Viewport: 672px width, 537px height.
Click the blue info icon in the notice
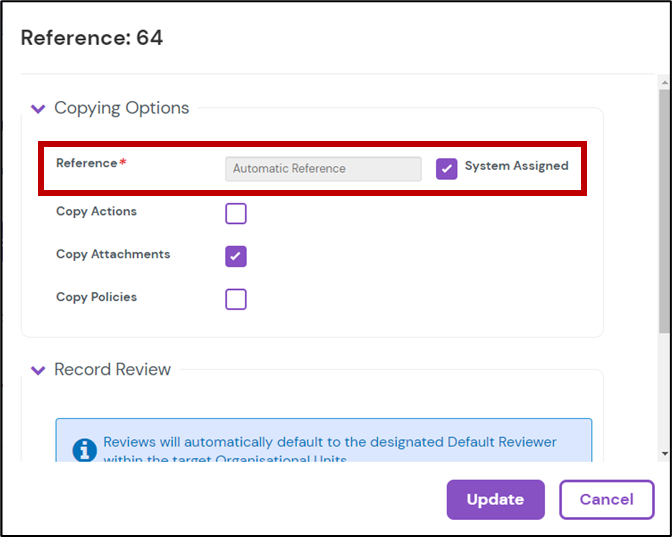[85, 449]
